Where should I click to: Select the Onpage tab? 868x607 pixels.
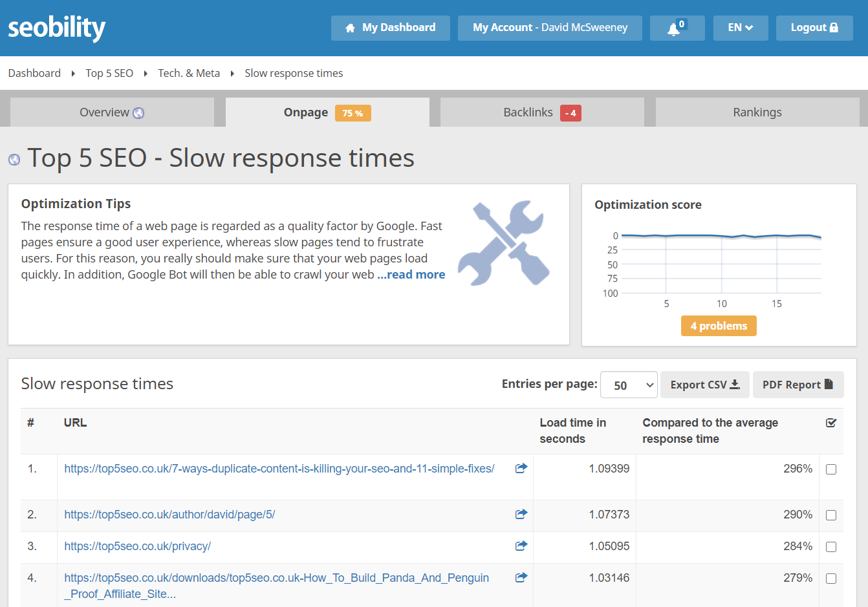tap(327, 112)
